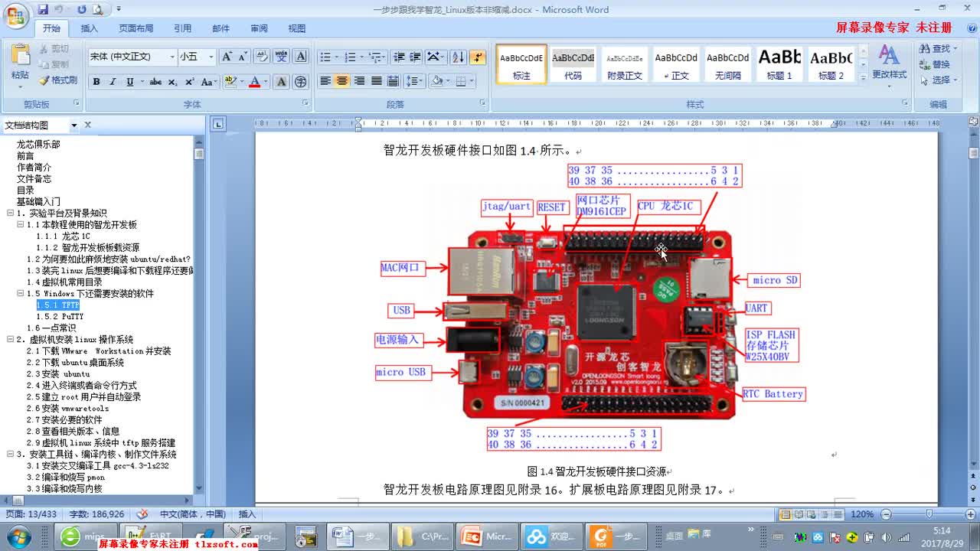The image size is (980, 551).
Task: Click the Increase Indent icon
Action: click(x=415, y=57)
